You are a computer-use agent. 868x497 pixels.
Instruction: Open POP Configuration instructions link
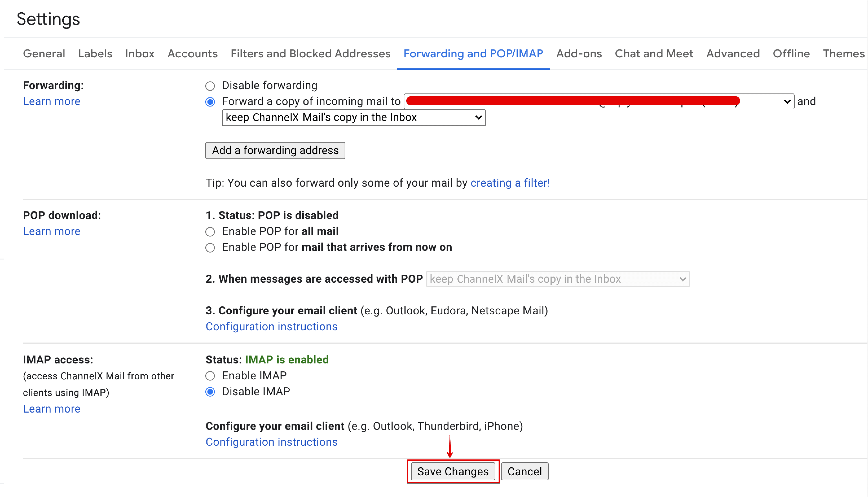pyautogui.click(x=272, y=327)
